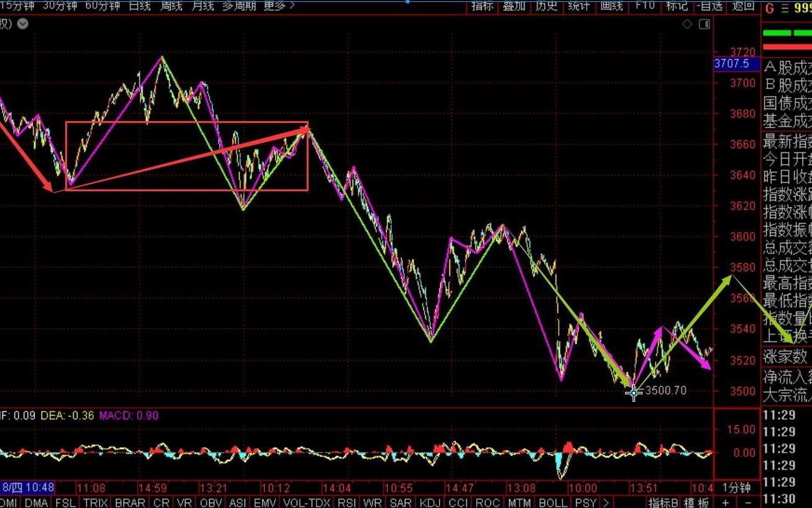Image resolution: width=812 pixels, height=508 pixels.
Task: Select the CCI indicator tab
Action: click(459, 502)
